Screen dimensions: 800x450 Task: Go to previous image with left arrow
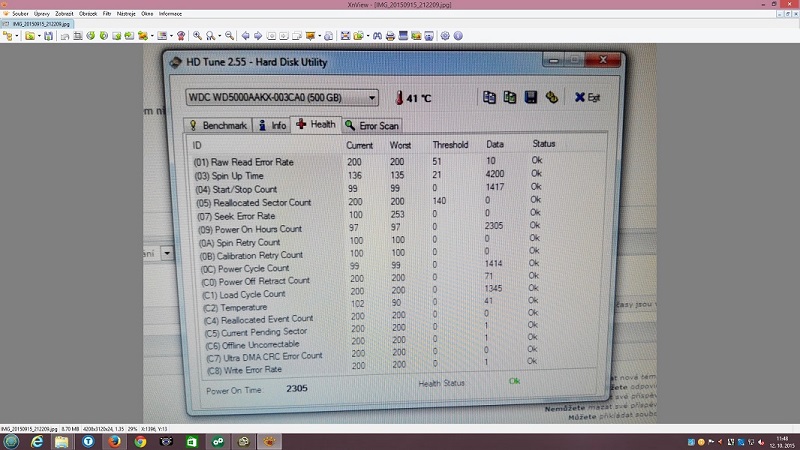tap(245, 36)
